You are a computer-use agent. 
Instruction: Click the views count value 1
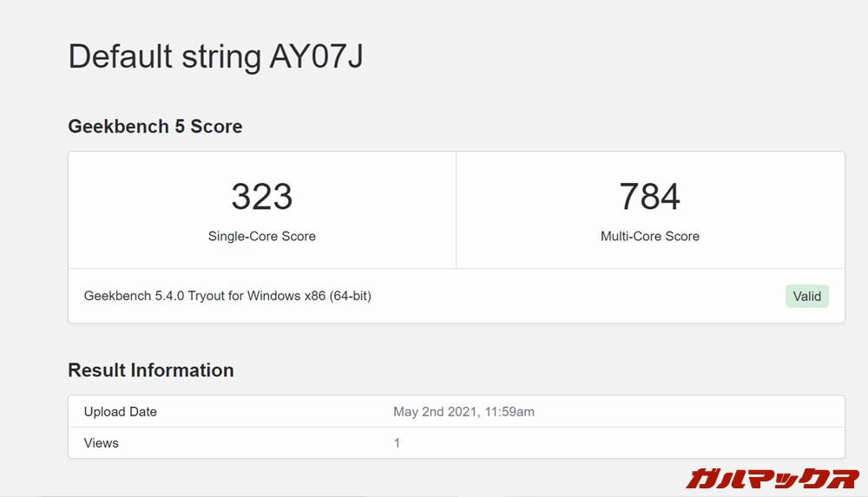tap(397, 443)
